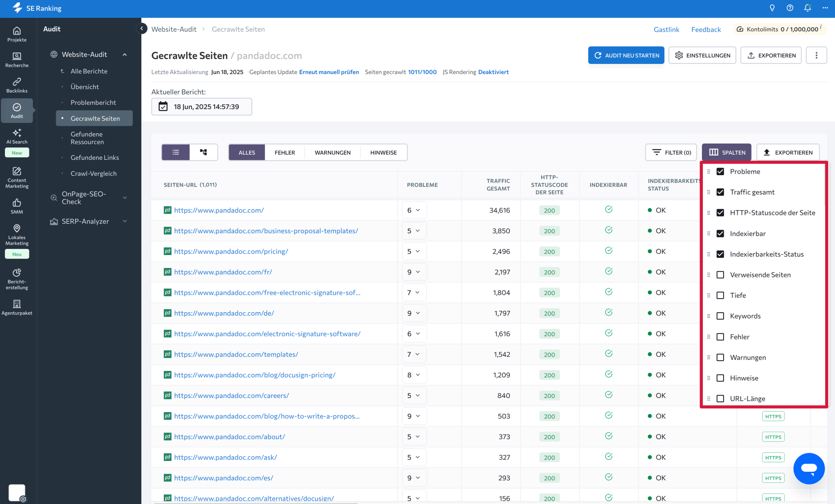The image size is (835, 504).
Task: Select the Alles filter tab
Action: (x=247, y=152)
